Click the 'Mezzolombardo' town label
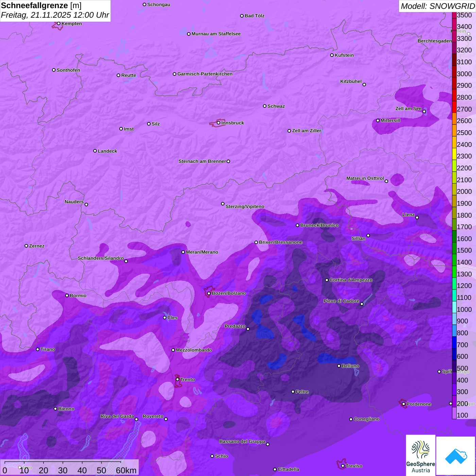 pyautogui.click(x=194, y=350)
